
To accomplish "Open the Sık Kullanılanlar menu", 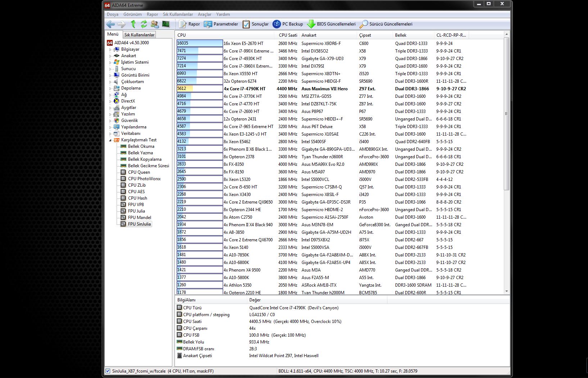I will [x=178, y=14].
